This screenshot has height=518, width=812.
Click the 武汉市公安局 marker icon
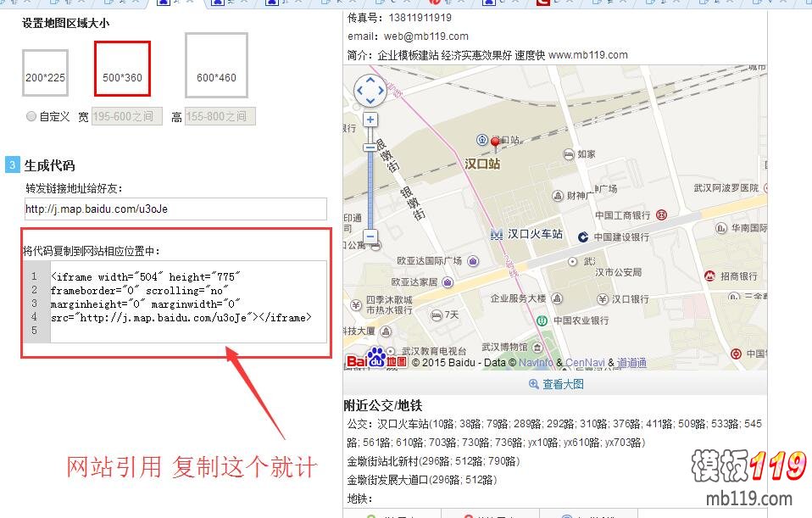[x=572, y=262]
